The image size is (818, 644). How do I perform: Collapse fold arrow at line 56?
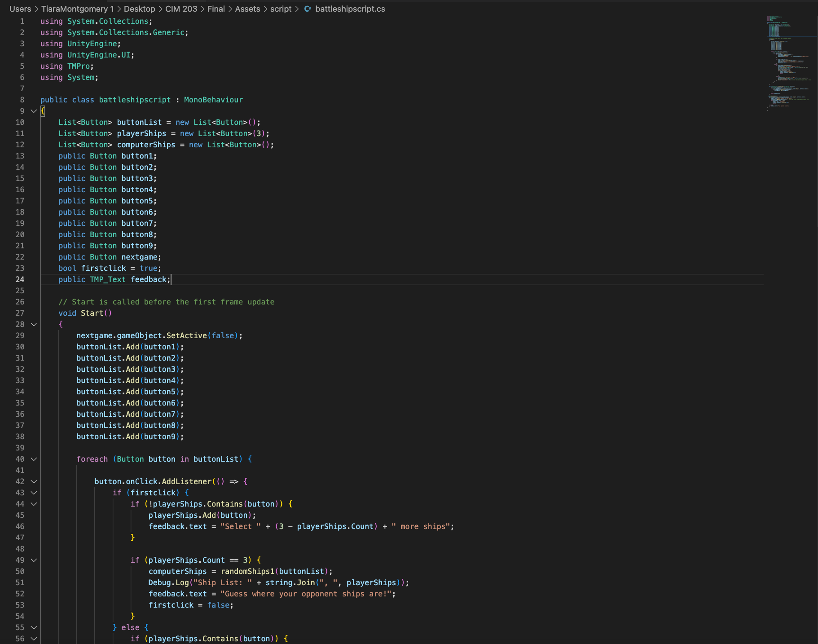point(34,639)
